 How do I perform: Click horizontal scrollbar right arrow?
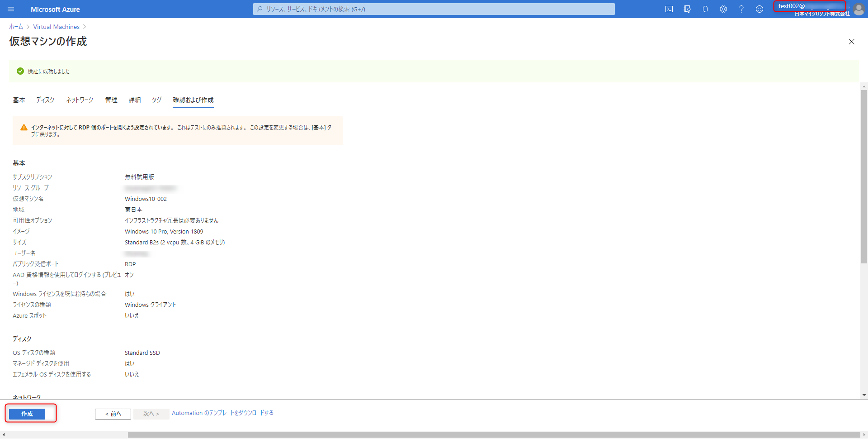864,435
